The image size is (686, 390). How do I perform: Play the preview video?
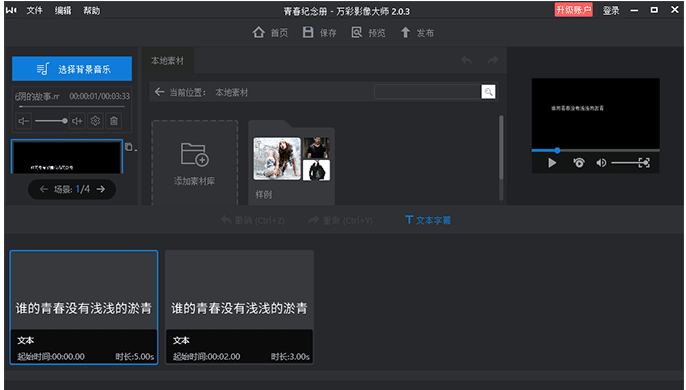click(552, 163)
